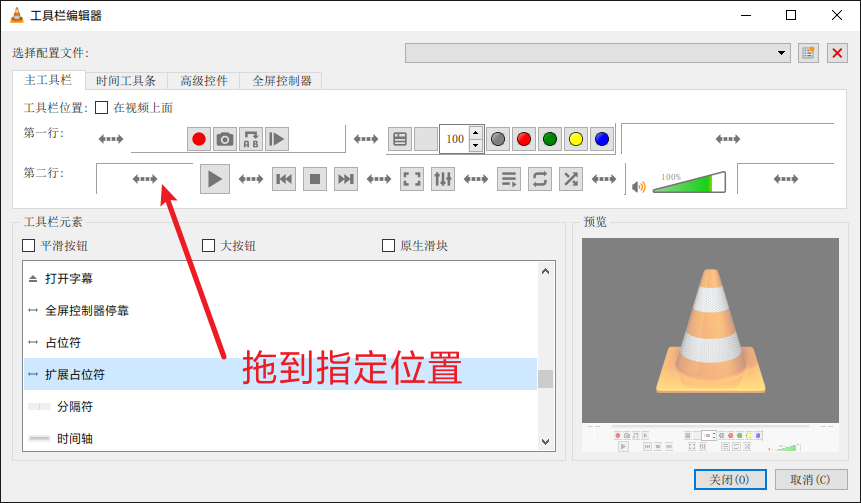The width and height of the screenshot is (861, 503).
Task: Select 全屏控制器停靠 in the list
Action: [280, 310]
